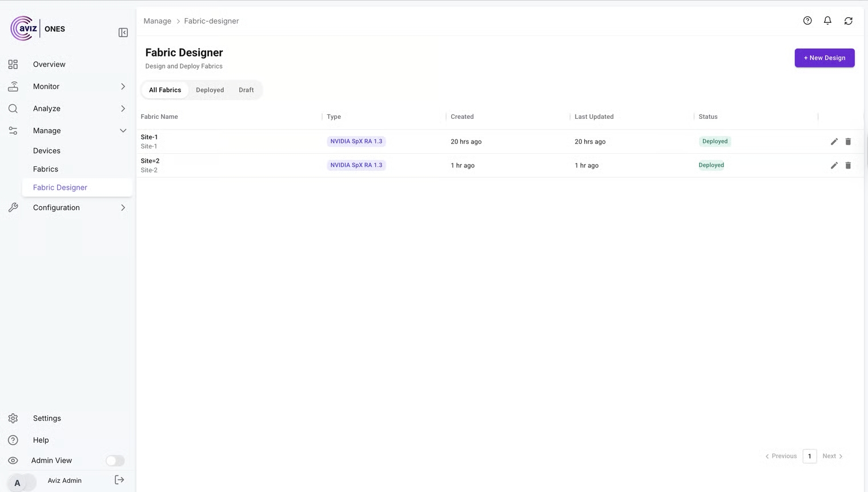Open the help circle icon in header

point(807,21)
